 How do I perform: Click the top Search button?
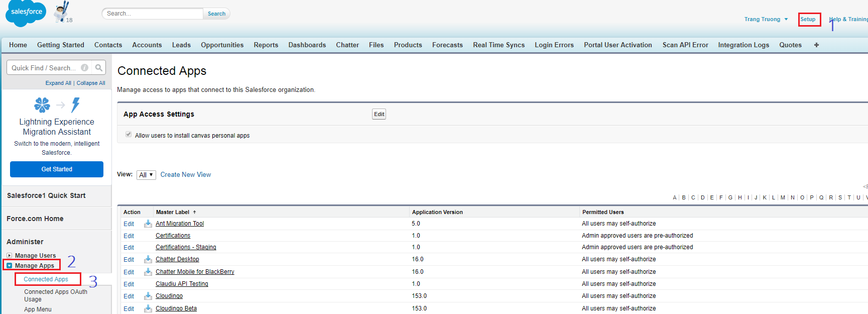click(216, 14)
